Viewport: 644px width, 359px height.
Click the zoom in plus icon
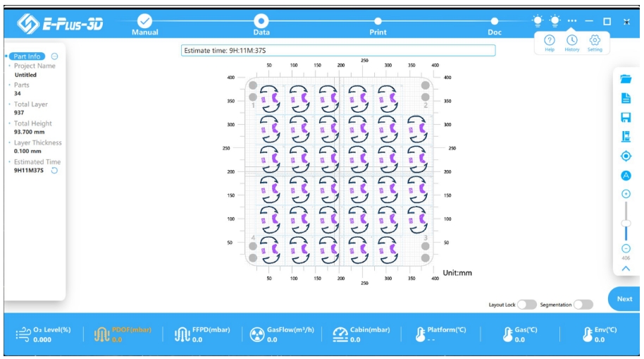coord(626,194)
